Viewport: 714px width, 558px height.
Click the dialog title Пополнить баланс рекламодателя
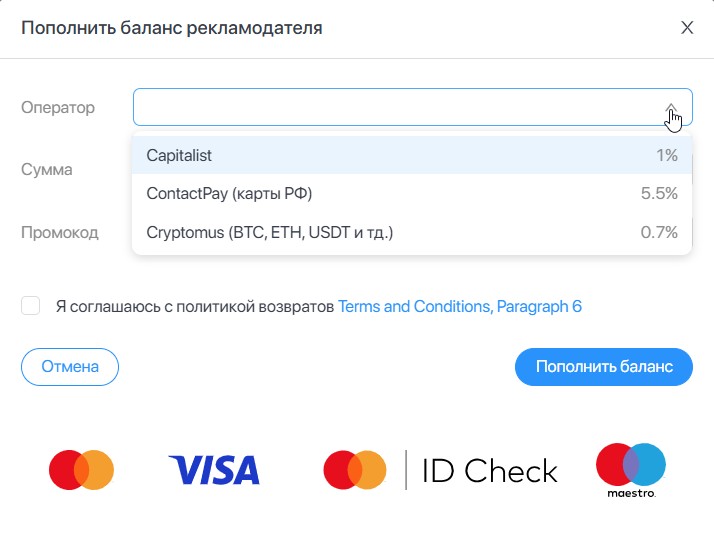coord(171,28)
